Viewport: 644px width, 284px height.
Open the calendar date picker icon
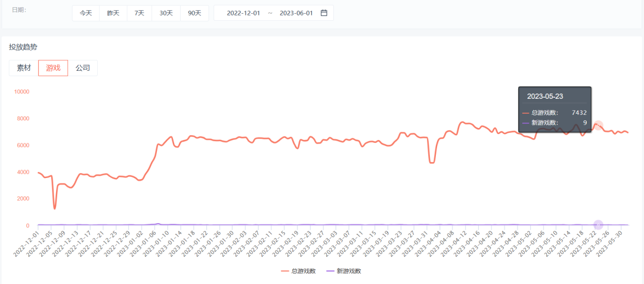pyautogui.click(x=324, y=13)
